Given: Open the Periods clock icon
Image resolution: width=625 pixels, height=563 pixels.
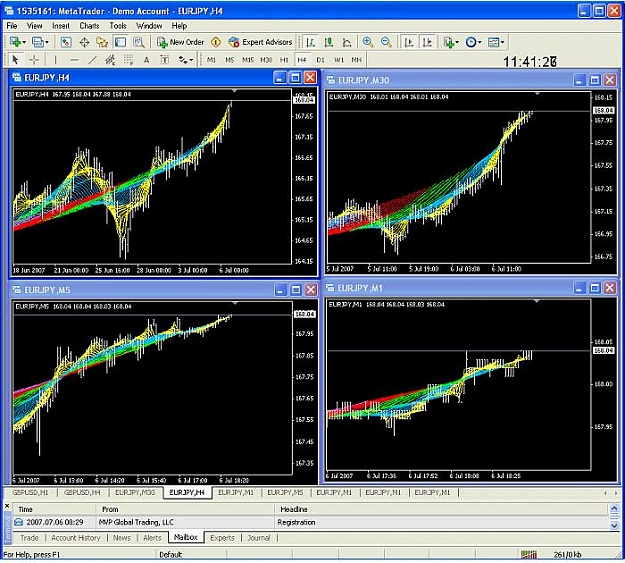Looking at the screenshot, I should pos(471,42).
